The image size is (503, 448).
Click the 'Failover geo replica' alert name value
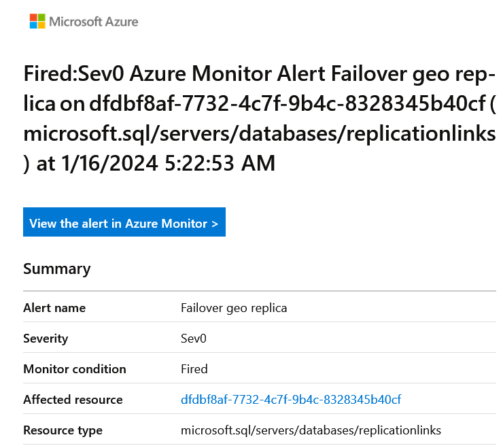(x=234, y=308)
